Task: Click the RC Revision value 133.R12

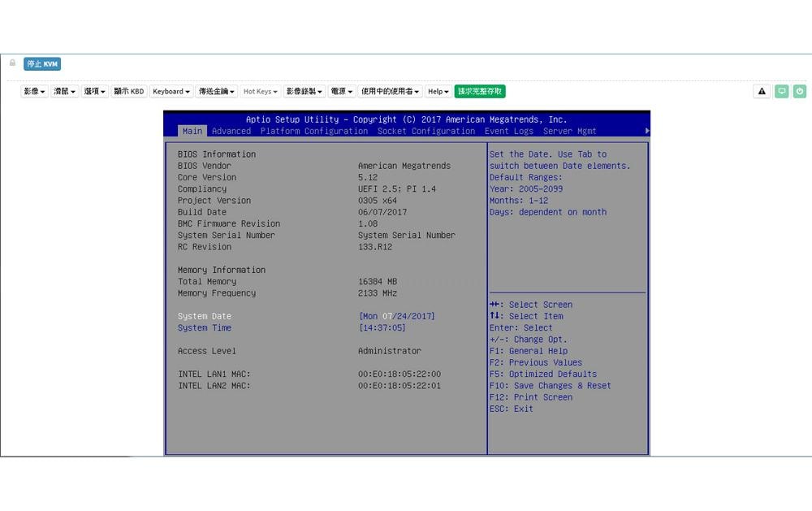Action: click(x=375, y=247)
